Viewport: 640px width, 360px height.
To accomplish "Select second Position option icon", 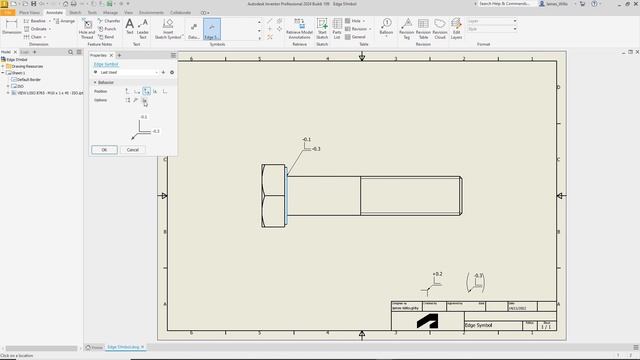I will 137,91.
